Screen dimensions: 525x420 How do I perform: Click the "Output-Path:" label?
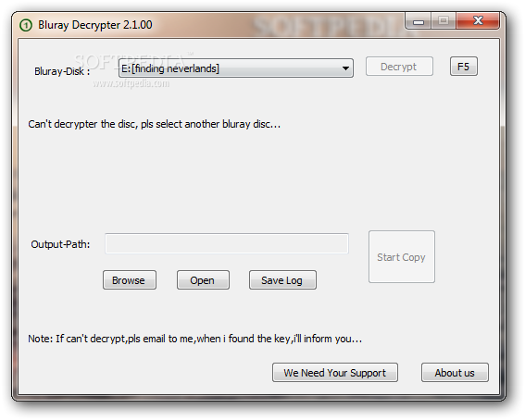coord(60,244)
